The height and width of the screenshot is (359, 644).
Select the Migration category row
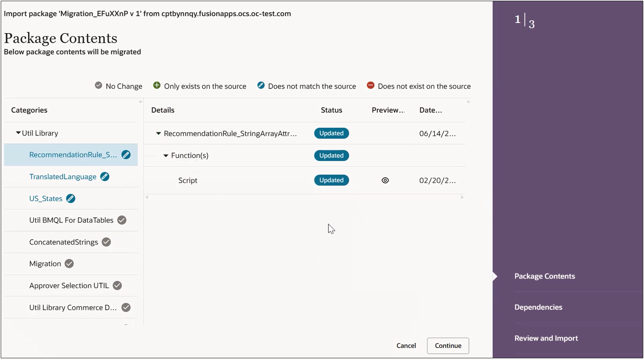(x=71, y=264)
